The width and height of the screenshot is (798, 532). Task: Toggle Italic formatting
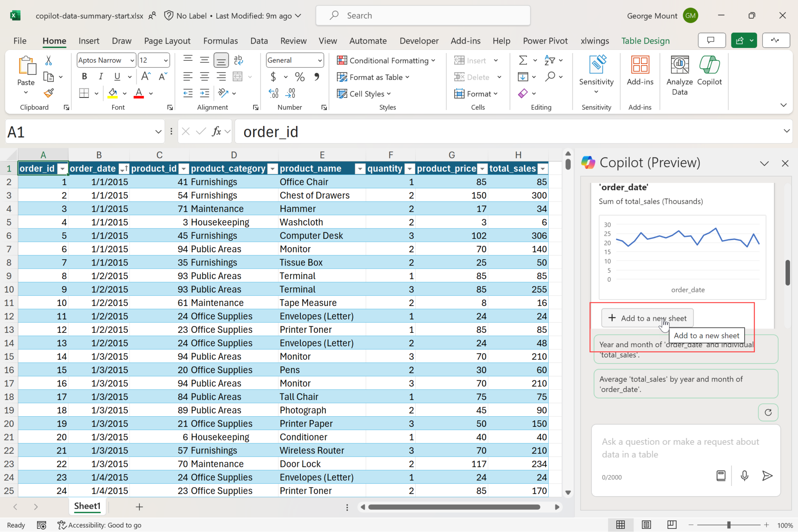pyautogui.click(x=101, y=77)
